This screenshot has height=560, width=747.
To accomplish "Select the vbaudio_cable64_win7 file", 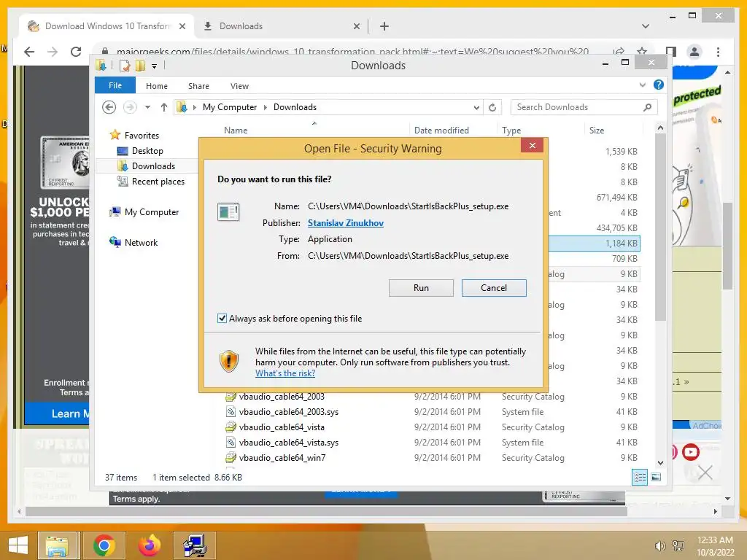I will (x=282, y=458).
